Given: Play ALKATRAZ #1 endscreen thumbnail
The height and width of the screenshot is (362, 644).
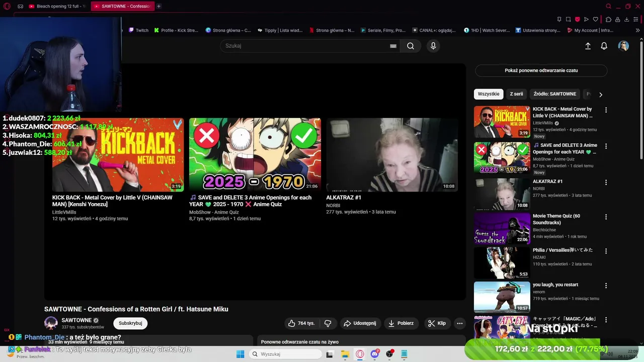Looking at the screenshot, I should coord(392,155).
